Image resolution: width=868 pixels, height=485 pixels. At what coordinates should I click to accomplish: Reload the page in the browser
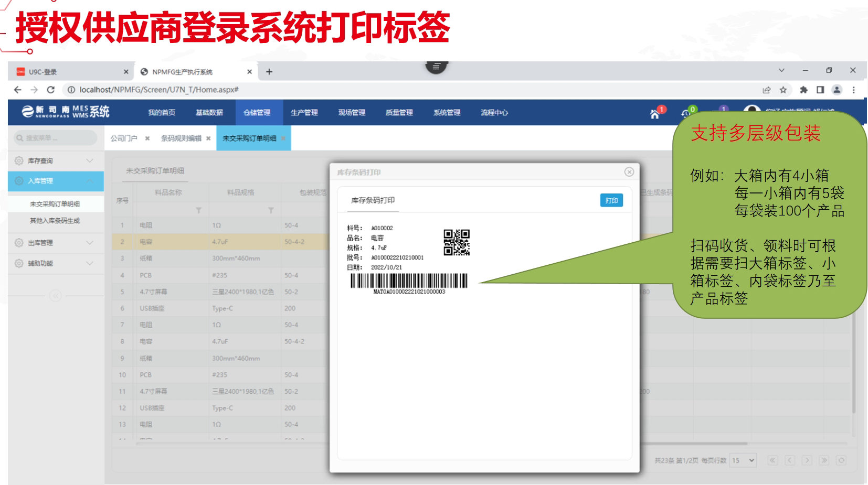click(x=50, y=90)
